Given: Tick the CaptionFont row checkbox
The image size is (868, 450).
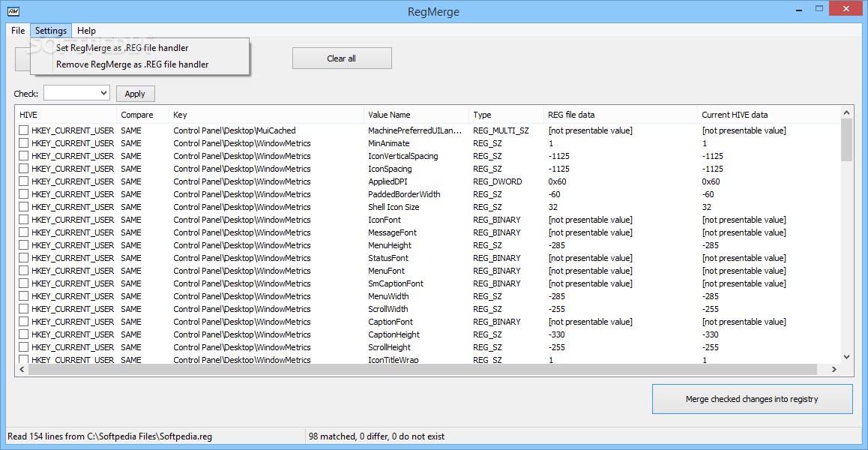Looking at the screenshot, I should point(24,322).
